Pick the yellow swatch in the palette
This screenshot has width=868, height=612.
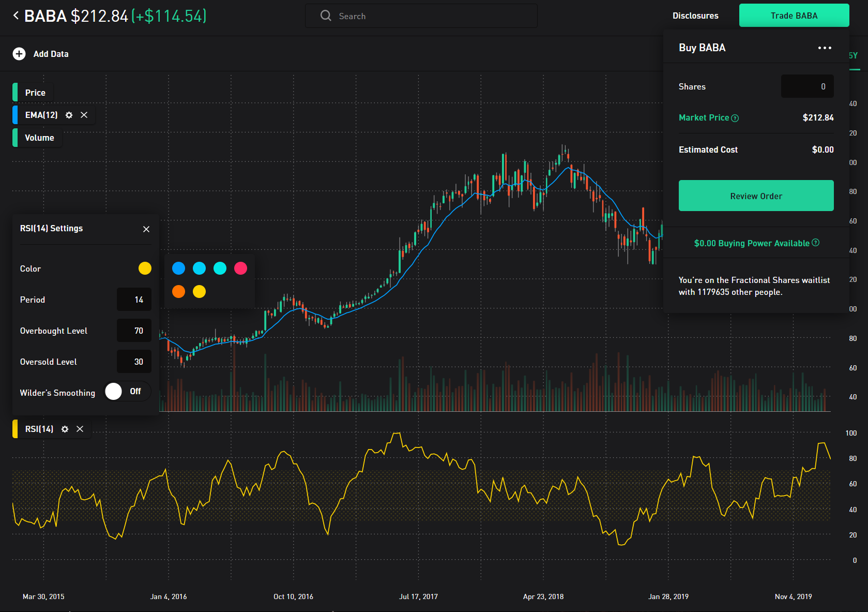click(x=199, y=292)
